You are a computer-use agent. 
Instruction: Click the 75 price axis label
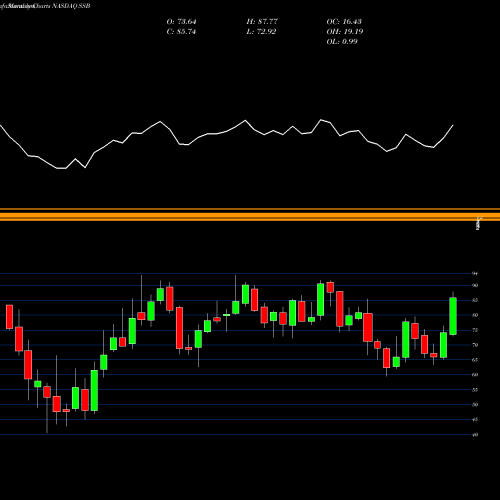tap(475, 330)
